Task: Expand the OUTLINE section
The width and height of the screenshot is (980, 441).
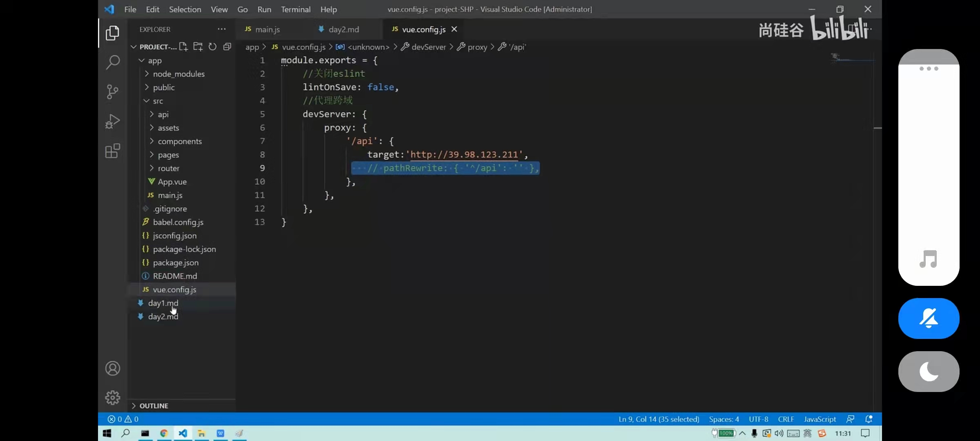Action: [x=154, y=406]
